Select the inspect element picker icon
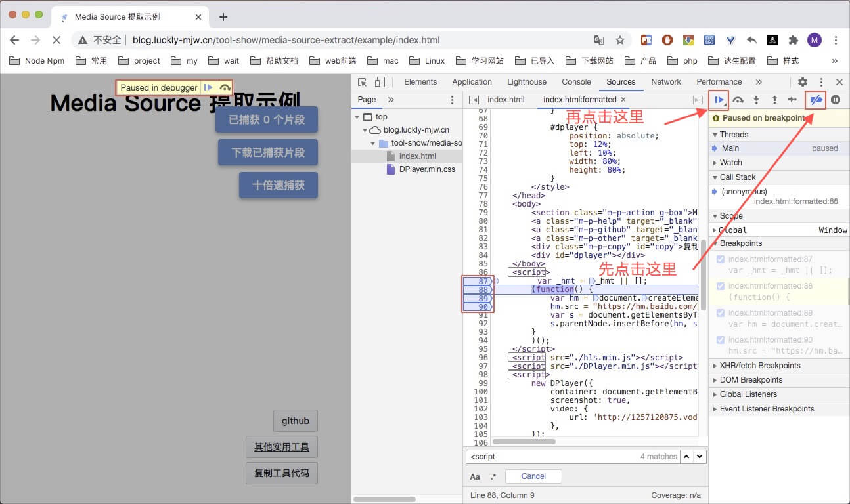 pos(362,82)
